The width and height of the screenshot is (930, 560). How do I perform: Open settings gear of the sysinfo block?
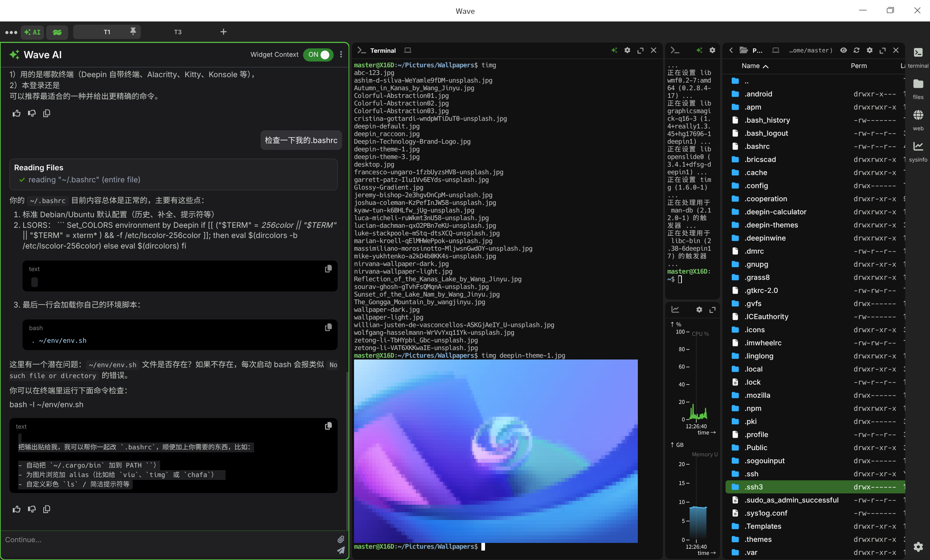click(x=699, y=309)
